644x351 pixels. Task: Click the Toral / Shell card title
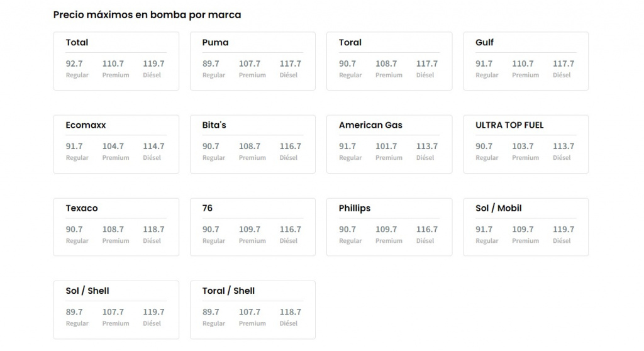coord(228,291)
